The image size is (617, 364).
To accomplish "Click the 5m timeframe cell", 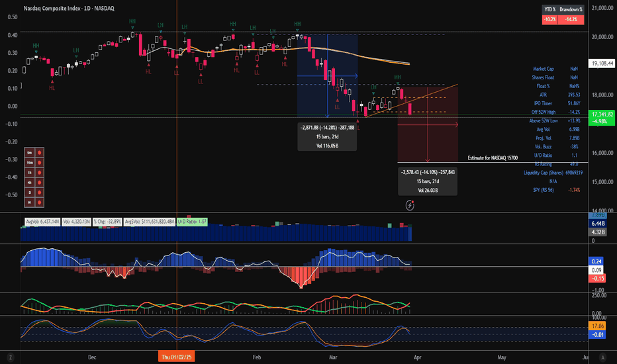I will tap(30, 153).
